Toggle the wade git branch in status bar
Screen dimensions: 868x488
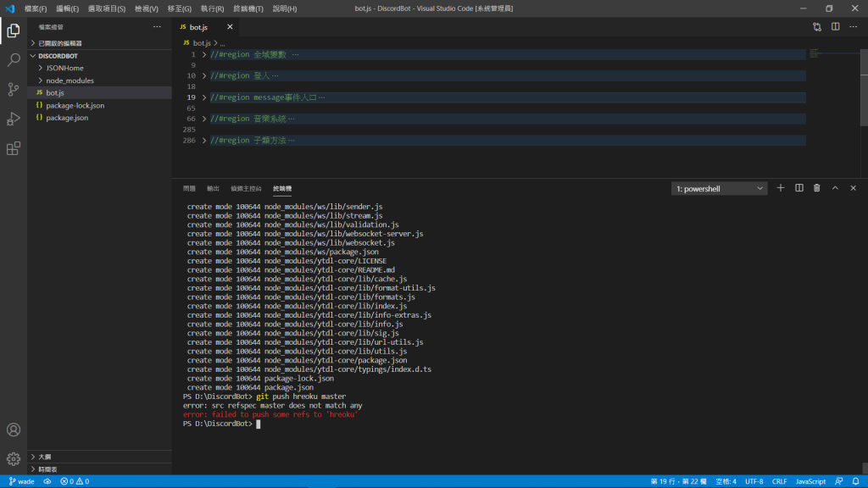pos(21,481)
